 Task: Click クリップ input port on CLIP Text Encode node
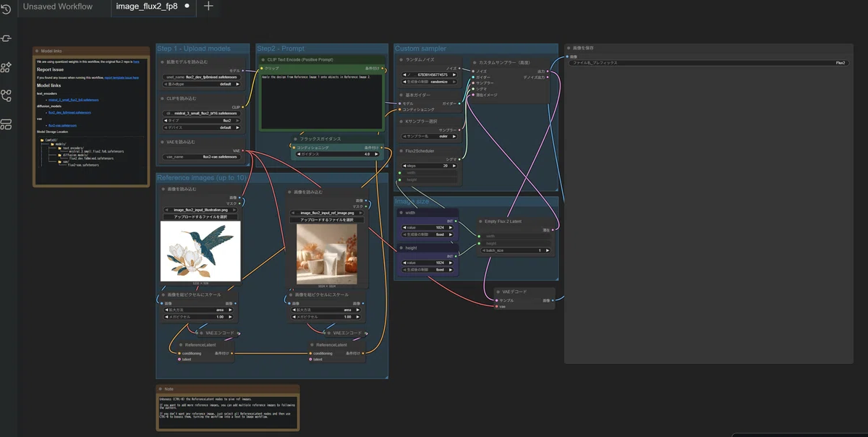click(x=262, y=68)
